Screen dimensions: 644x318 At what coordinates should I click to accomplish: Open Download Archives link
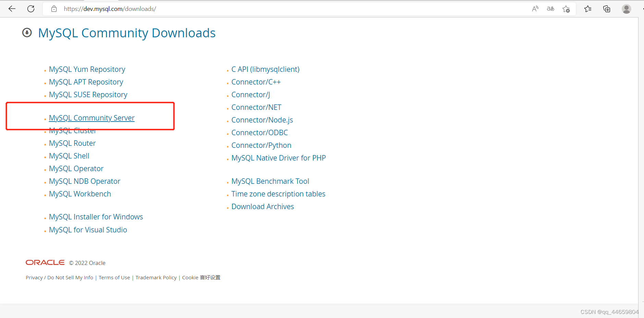tap(263, 207)
